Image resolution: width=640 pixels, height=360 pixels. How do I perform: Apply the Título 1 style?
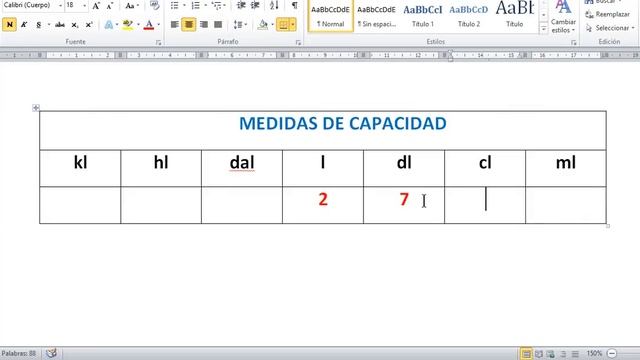point(422,16)
